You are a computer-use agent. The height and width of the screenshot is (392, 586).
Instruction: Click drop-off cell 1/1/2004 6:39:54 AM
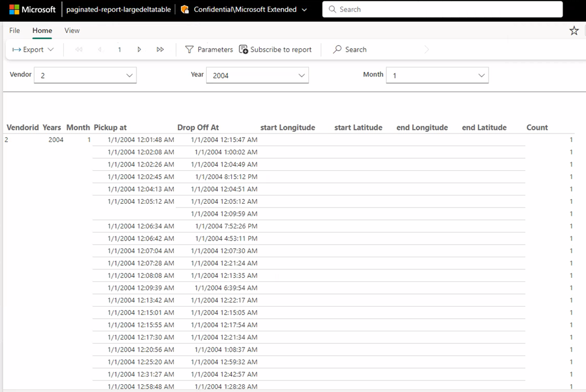[x=226, y=288]
